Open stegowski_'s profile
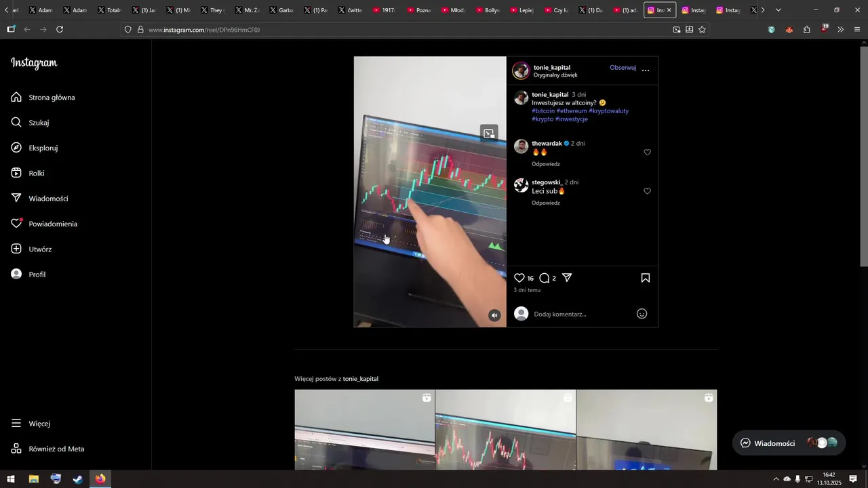This screenshot has height=488, width=868. click(x=547, y=182)
